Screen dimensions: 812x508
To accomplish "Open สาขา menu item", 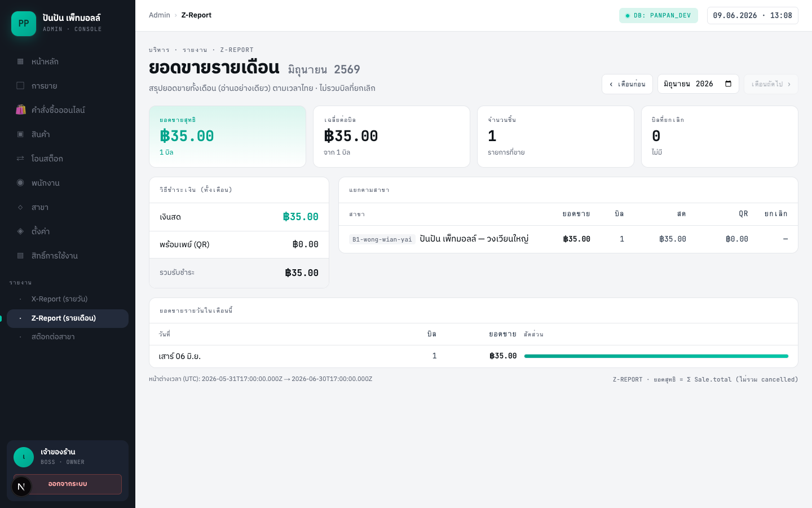I will 68,207.
